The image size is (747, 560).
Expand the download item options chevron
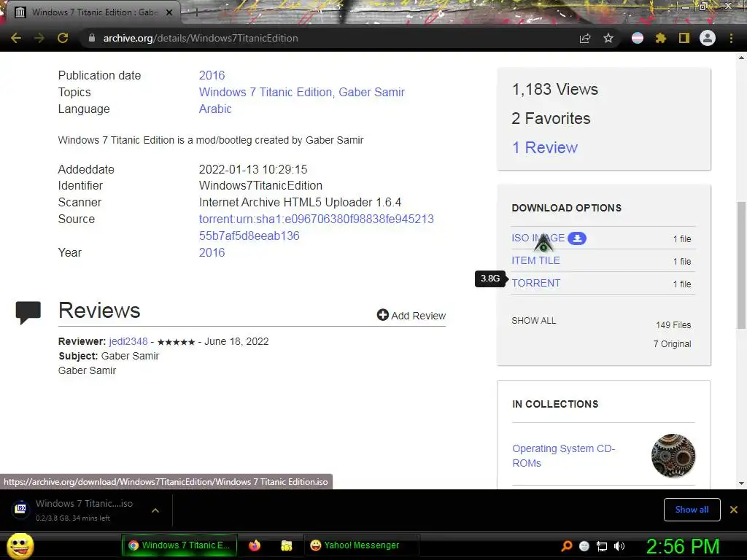pyautogui.click(x=155, y=510)
